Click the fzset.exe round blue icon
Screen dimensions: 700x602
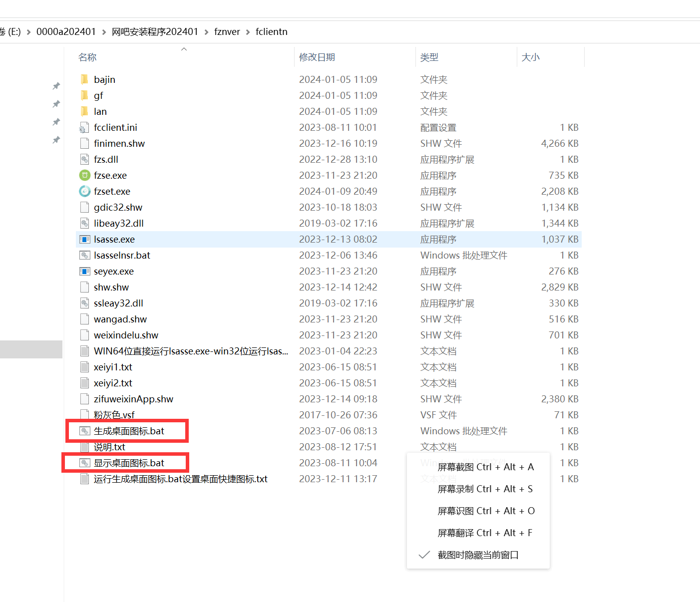[85, 191]
